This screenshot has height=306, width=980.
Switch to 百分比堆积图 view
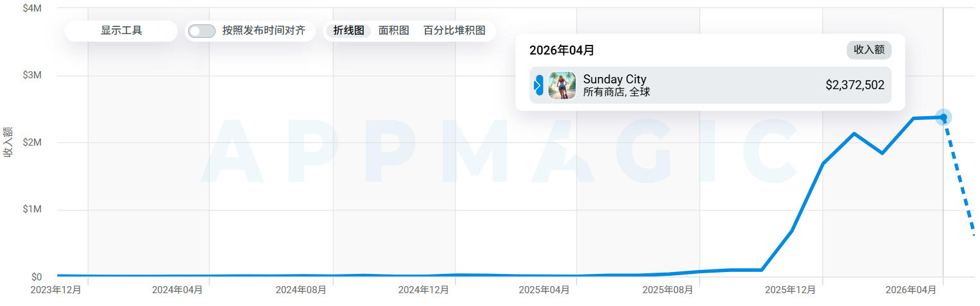[x=454, y=31]
